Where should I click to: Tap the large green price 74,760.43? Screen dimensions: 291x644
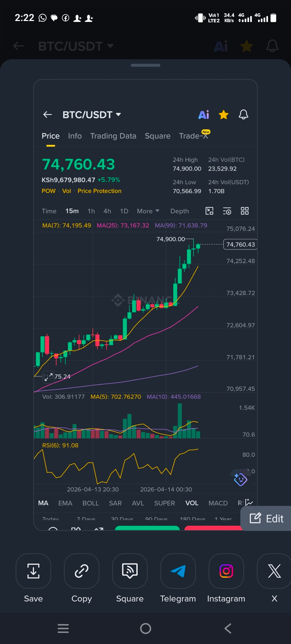(x=78, y=164)
